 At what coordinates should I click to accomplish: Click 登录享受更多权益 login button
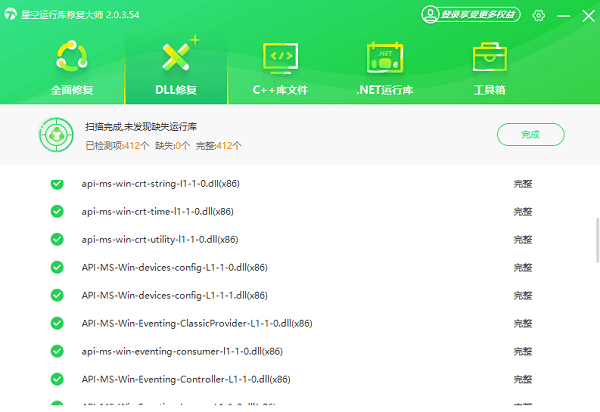click(478, 15)
